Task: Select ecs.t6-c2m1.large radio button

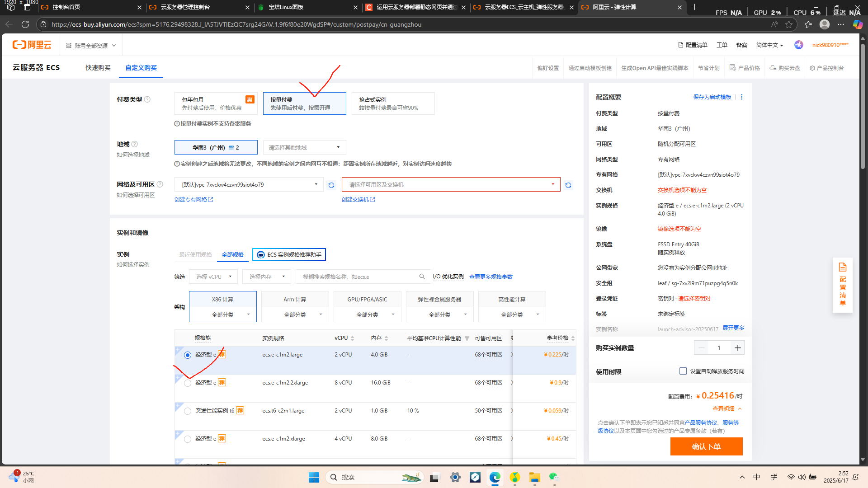Action: pos(188,411)
